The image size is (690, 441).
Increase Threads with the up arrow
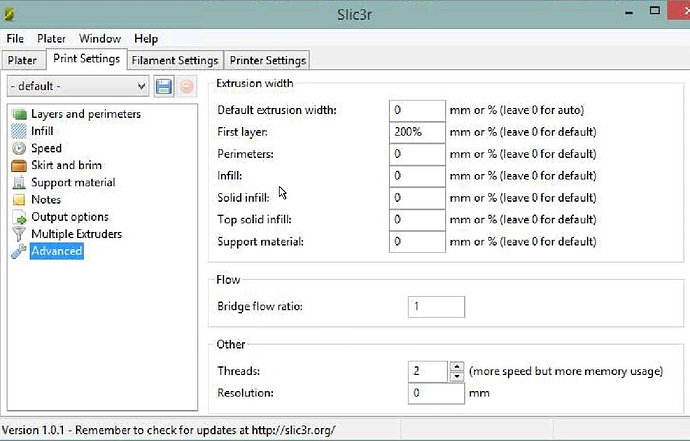tap(457, 367)
